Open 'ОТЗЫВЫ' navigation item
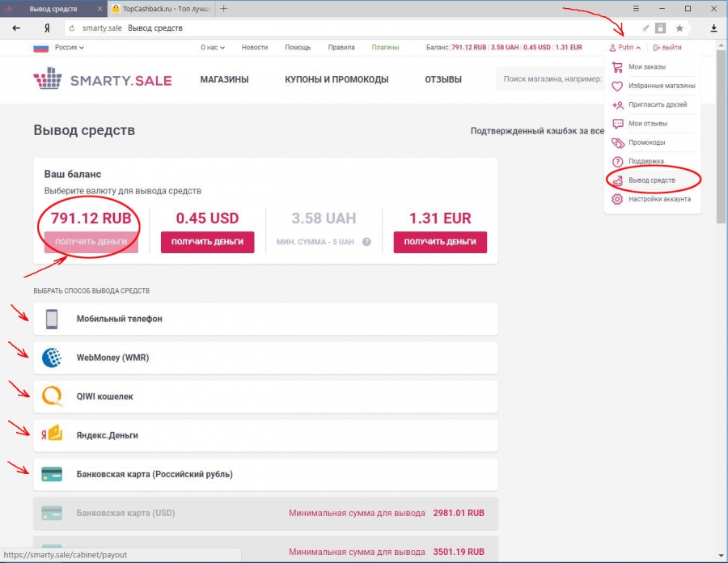This screenshot has height=563, width=728. (x=443, y=79)
